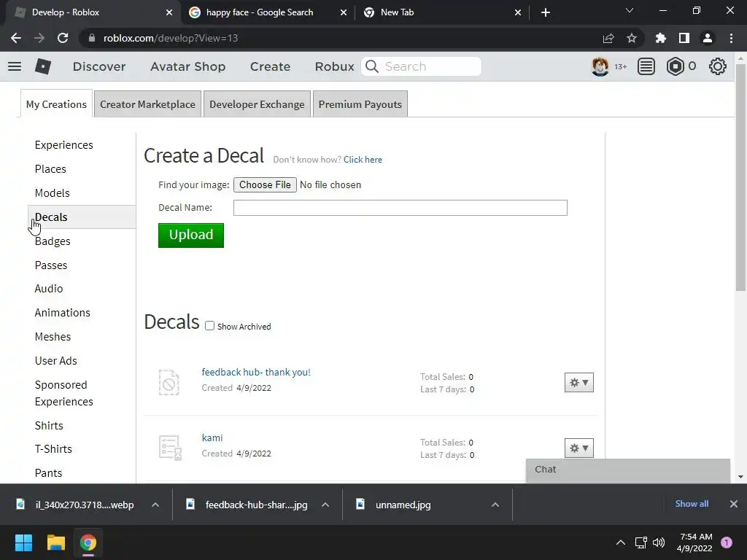Screen dimensions: 747x560
Task: Open Windows Start menu
Action: tap(23, 542)
